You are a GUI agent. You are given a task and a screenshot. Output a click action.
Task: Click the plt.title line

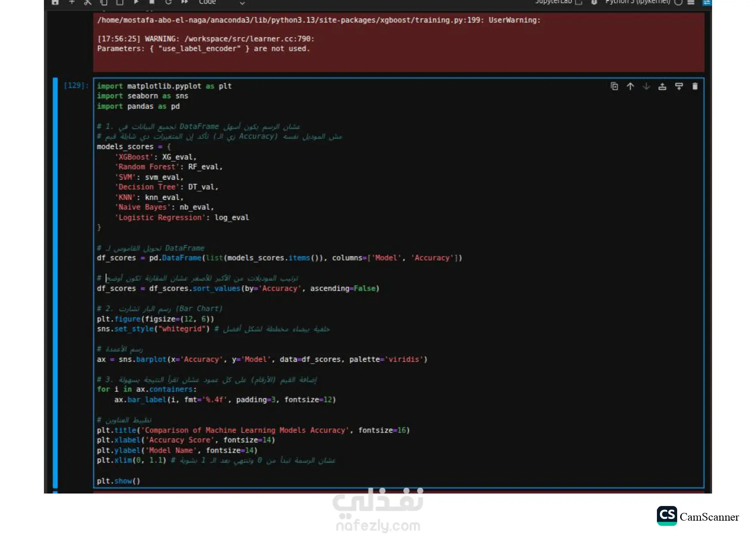[253, 431]
